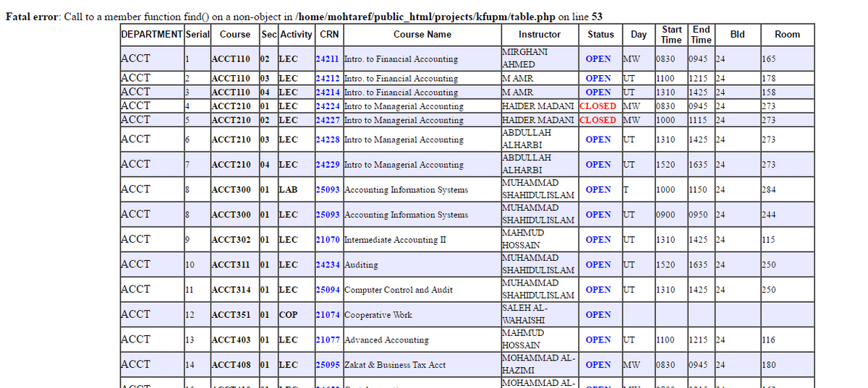868x388 pixels.
Task: Click the Status column header
Action: 600,35
